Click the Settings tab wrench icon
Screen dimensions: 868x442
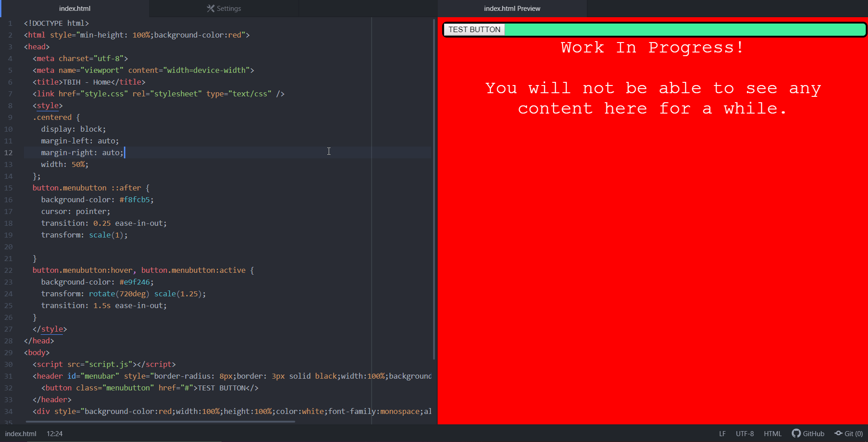click(211, 9)
